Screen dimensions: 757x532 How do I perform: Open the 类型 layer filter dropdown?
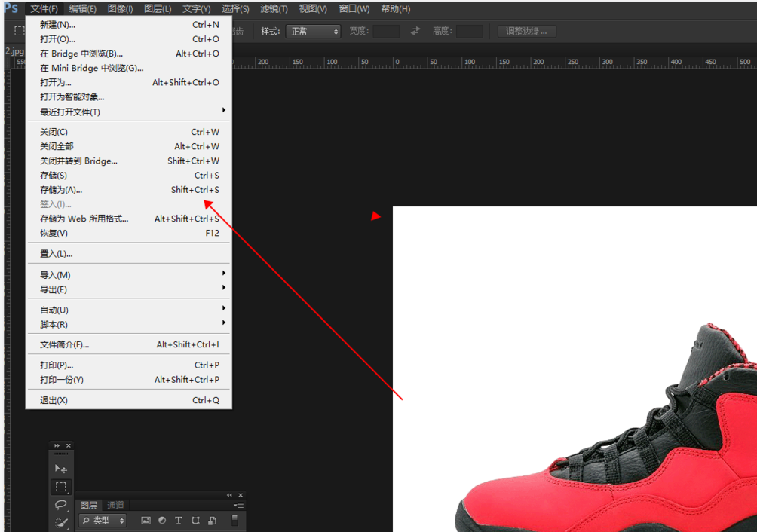pos(103,521)
